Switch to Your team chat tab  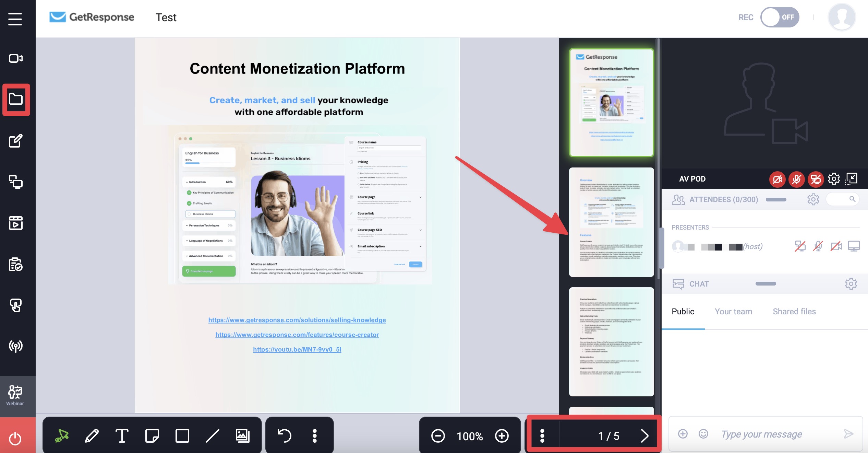coord(733,311)
